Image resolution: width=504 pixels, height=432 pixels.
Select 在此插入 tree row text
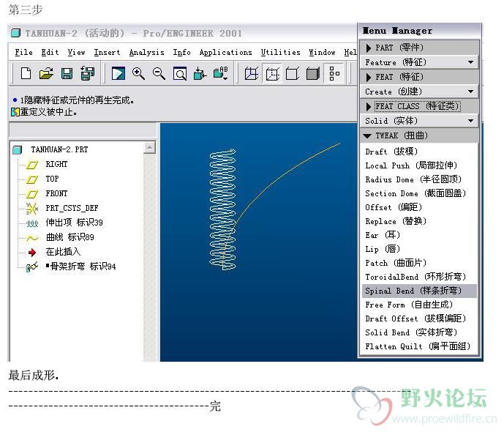tap(63, 252)
